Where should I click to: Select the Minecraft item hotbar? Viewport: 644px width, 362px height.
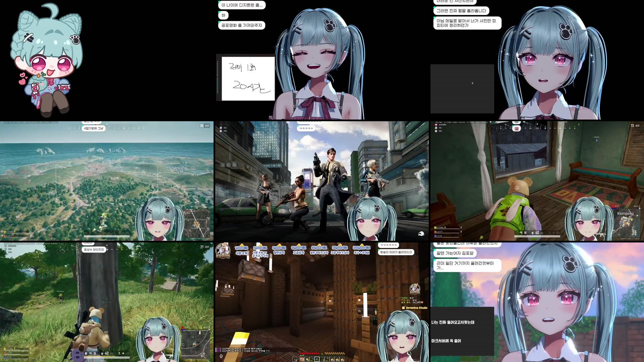coord(321,359)
